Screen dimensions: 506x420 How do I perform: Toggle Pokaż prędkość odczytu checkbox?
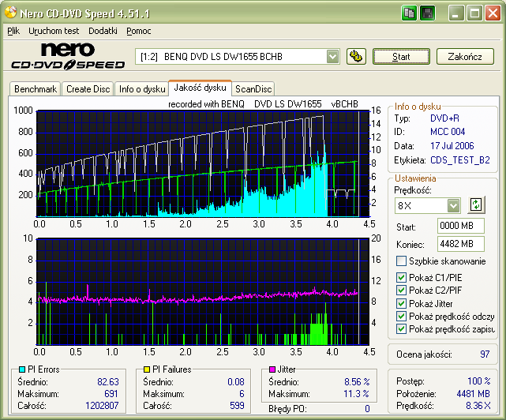coord(401,317)
